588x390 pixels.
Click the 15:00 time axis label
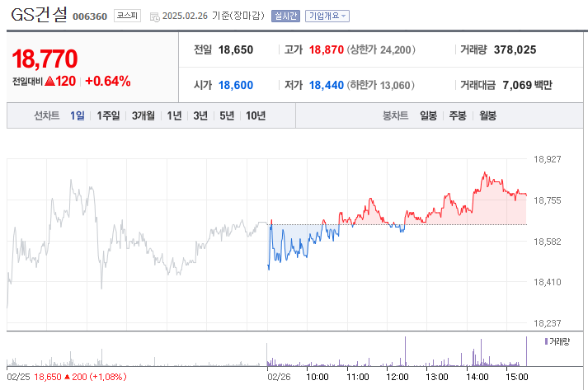[517, 377]
